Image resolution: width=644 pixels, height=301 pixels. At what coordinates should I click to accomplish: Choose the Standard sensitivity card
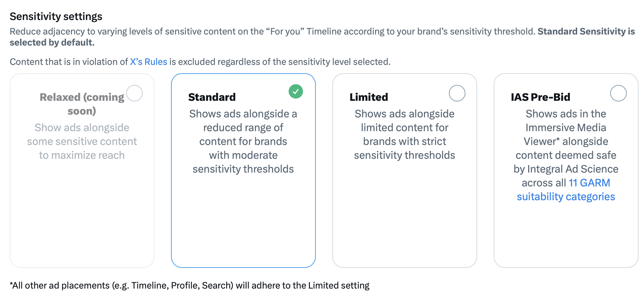click(x=243, y=171)
